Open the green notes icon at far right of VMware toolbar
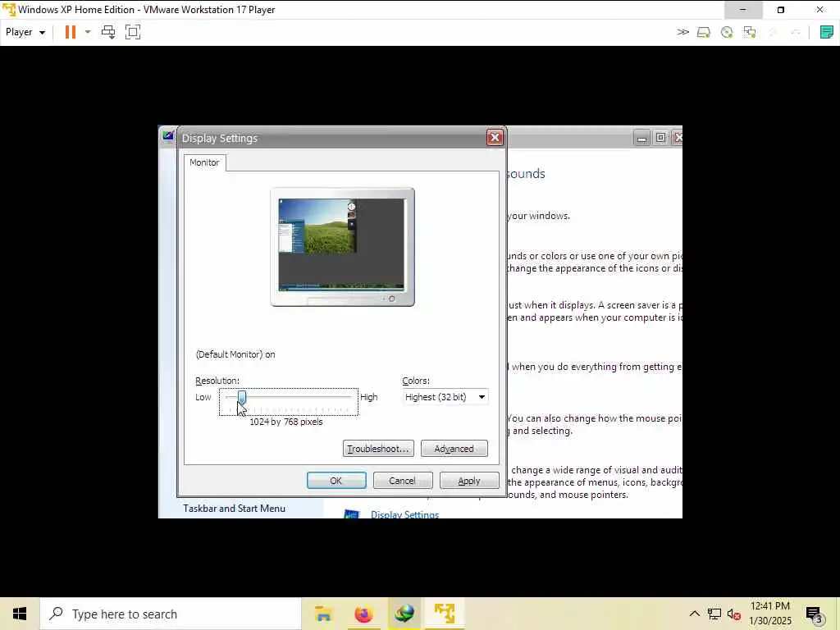This screenshot has width=840, height=630. (x=827, y=32)
